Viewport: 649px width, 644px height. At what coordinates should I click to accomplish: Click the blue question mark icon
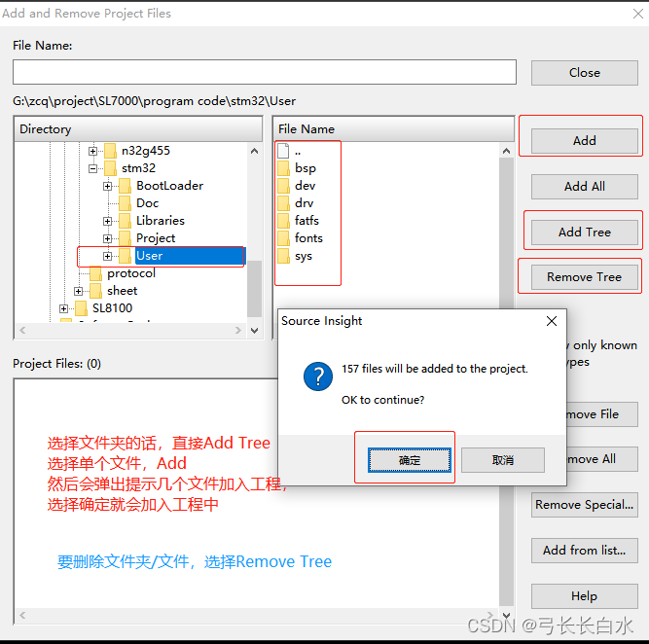[318, 376]
